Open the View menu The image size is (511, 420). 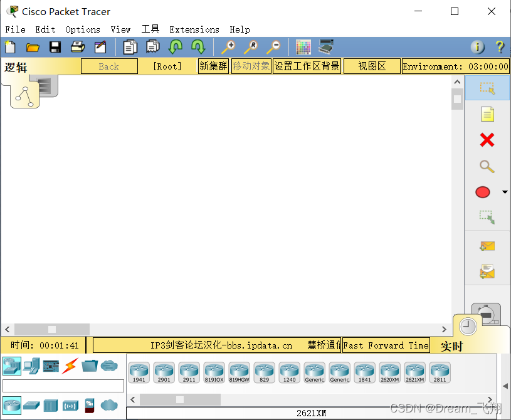[120, 29]
